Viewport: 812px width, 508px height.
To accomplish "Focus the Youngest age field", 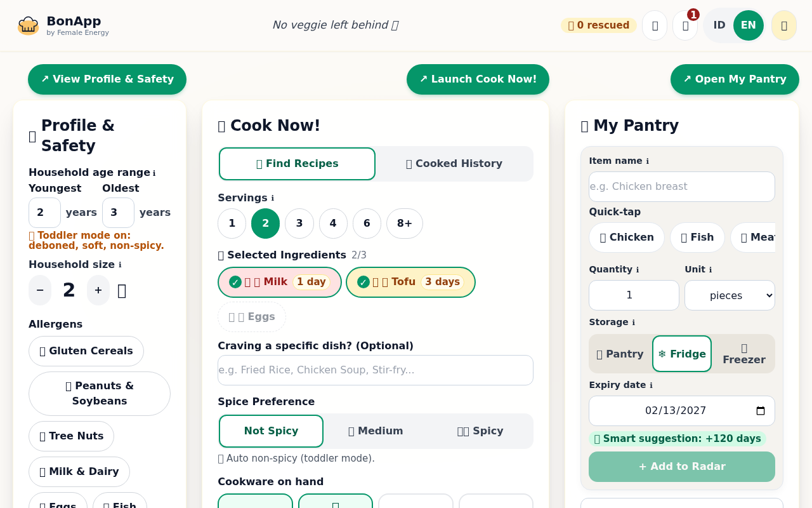I will (x=44, y=213).
